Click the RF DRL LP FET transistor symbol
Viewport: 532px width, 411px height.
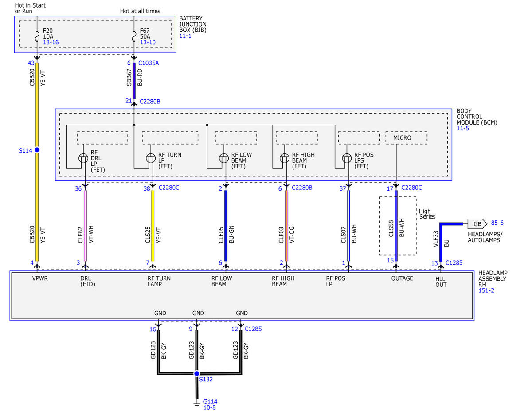83,159
